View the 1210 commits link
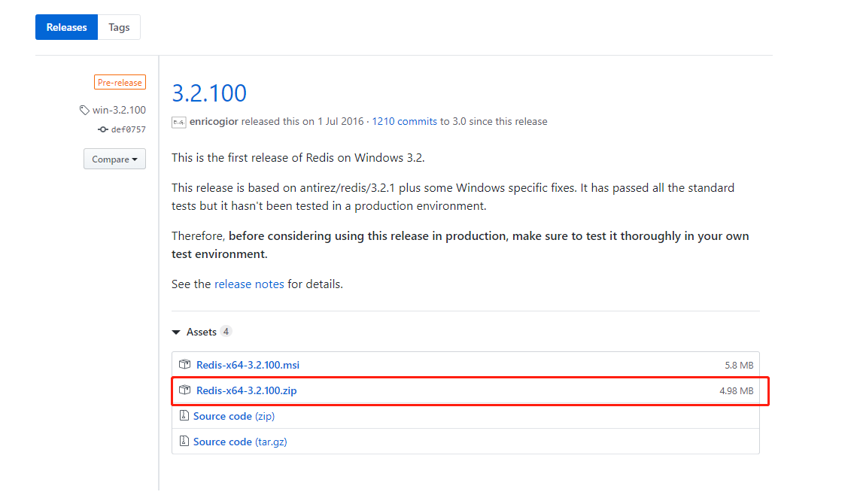The width and height of the screenshot is (857, 504). (405, 121)
